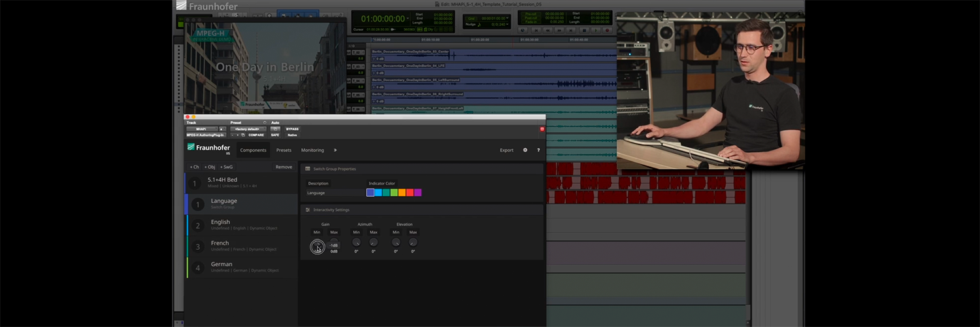Click the red target button in plug-in header
The image size is (980, 327).
click(542, 129)
